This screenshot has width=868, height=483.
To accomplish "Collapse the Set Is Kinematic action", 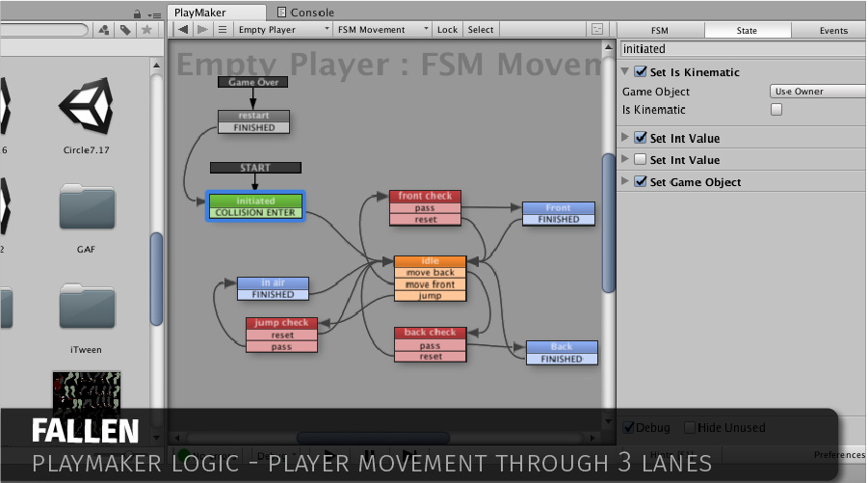I will pyautogui.click(x=626, y=71).
